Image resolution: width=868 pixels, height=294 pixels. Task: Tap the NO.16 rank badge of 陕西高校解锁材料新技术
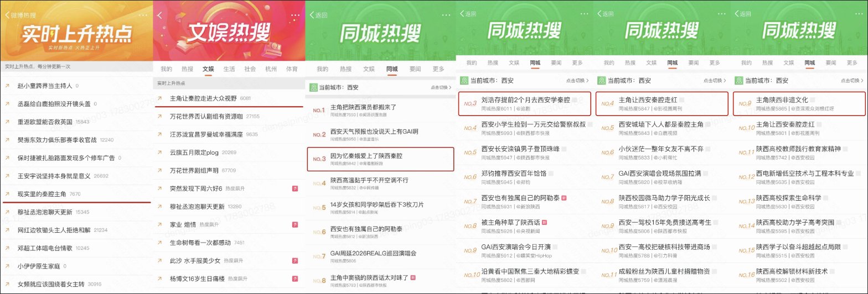tap(747, 275)
